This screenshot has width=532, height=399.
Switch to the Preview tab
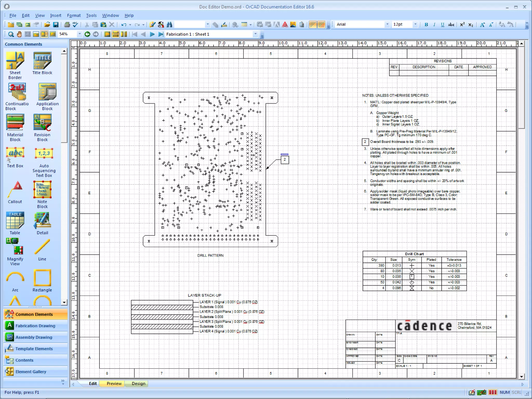pyautogui.click(x=114, y=383)
